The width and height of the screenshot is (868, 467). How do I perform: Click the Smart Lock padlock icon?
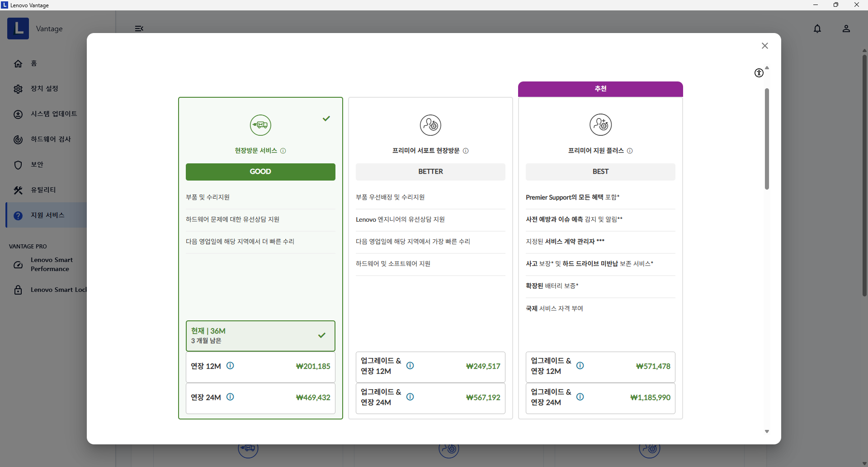(x=18, y=290)
